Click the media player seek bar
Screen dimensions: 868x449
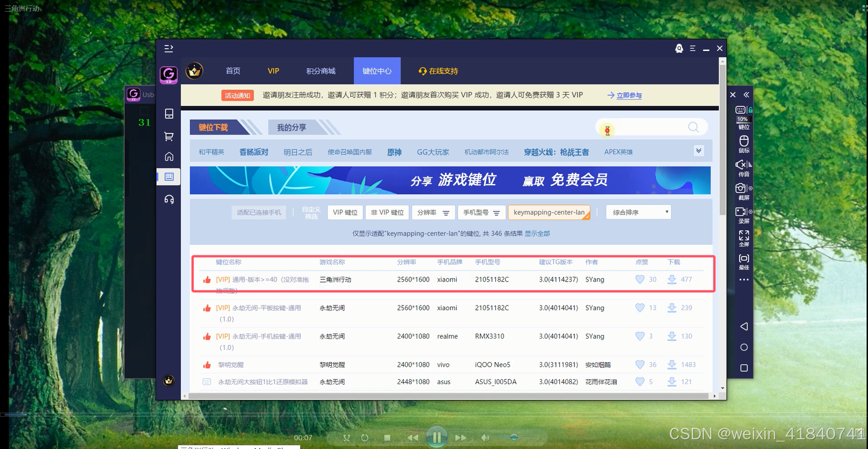(x=434, y=415)
